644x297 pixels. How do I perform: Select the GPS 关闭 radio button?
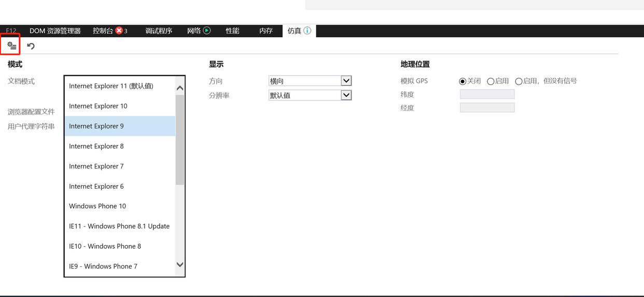(x=463, y=81)
